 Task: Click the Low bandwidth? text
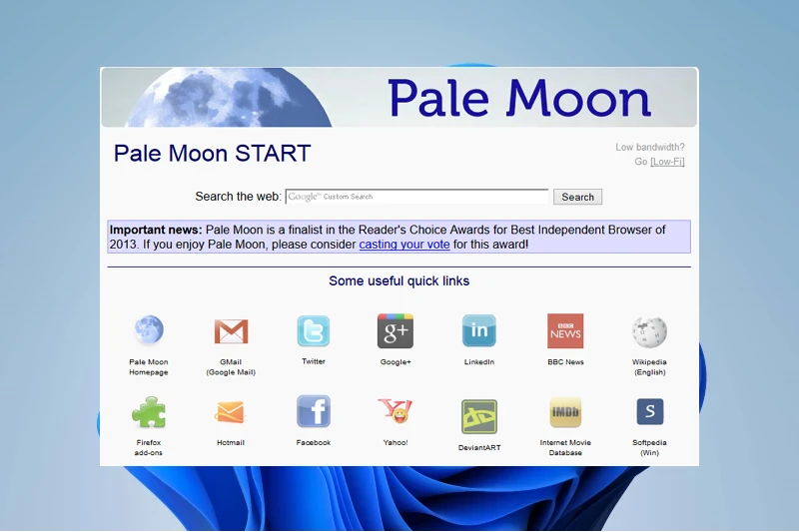[x=650, y=147]
